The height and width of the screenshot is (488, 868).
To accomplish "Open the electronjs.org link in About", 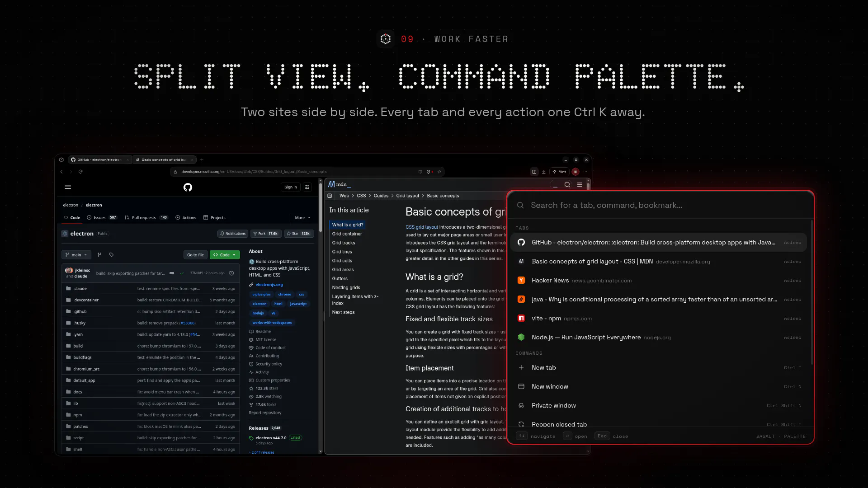I will click(269, 285).
